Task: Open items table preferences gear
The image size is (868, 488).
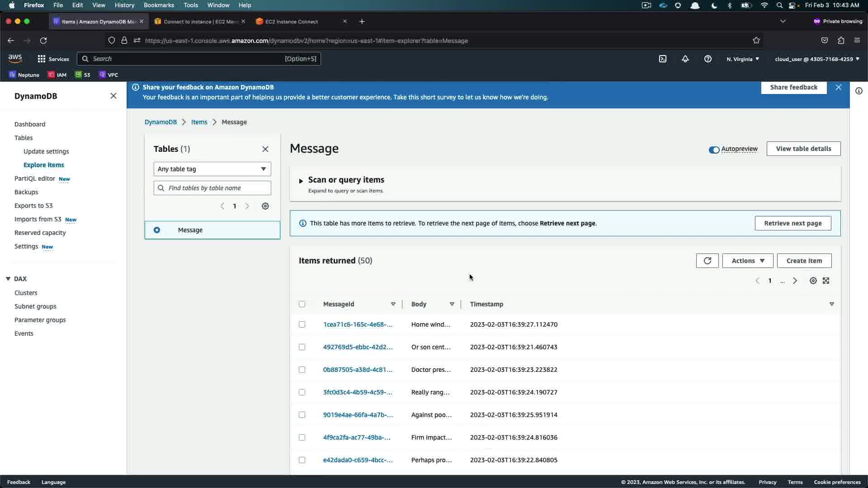Action: tap(813, 281)
